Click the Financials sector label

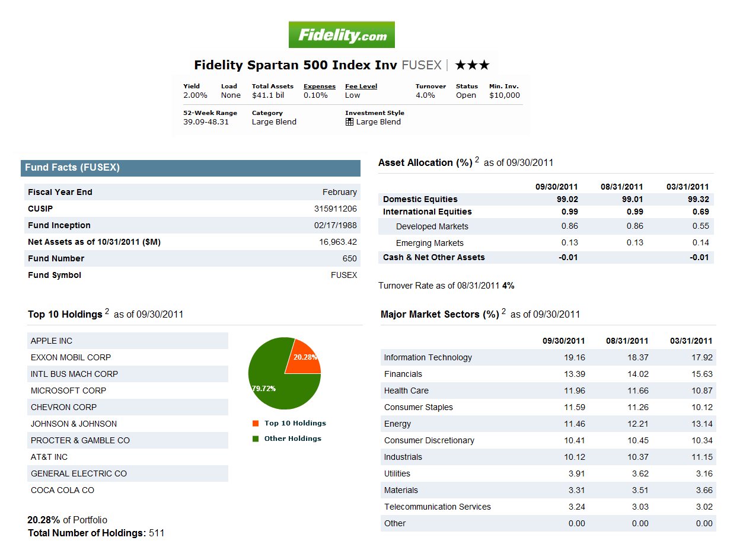point(403,374)
